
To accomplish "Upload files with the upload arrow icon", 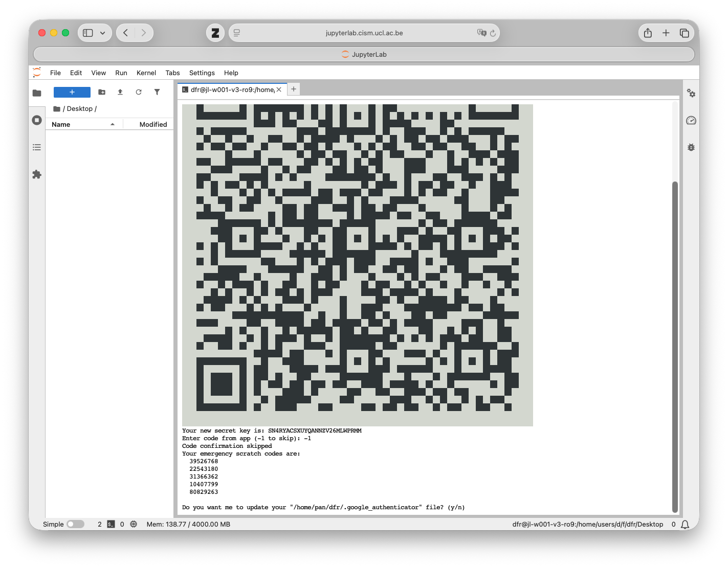I will (x=120, y=92).
